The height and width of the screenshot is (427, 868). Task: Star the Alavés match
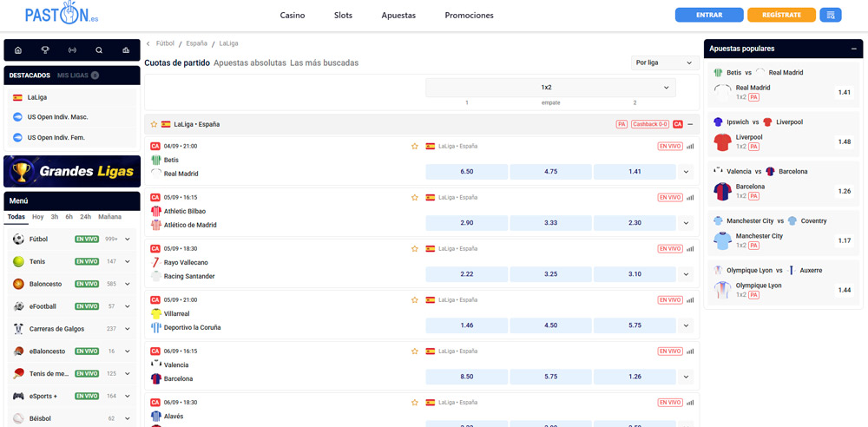415,402
